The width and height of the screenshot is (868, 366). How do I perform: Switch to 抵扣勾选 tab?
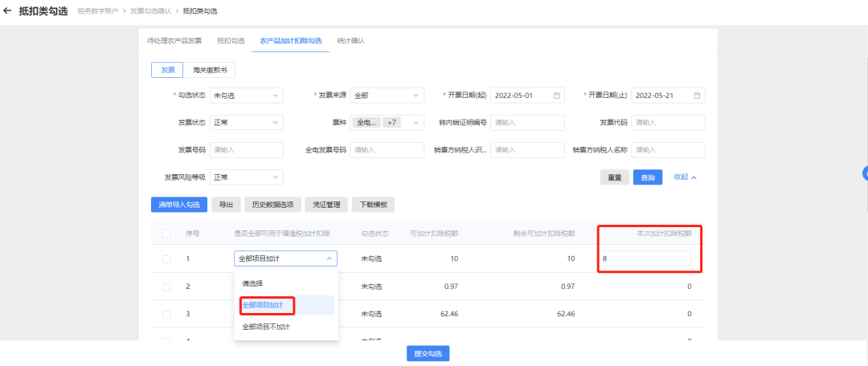[231, 40]
